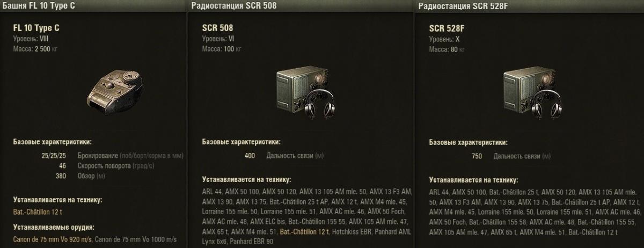Click the 750 signal range value

click(x=477, y=156)
